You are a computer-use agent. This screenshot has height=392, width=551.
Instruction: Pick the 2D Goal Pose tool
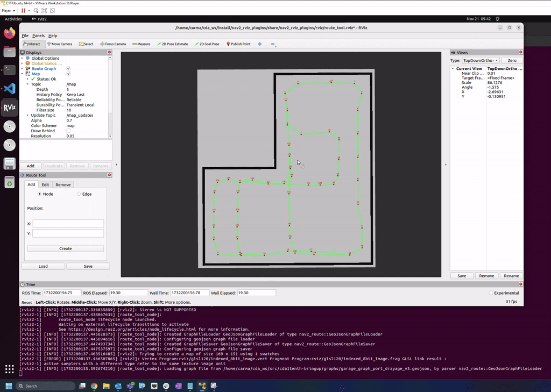pyautogui.click(x=207, y=44)
